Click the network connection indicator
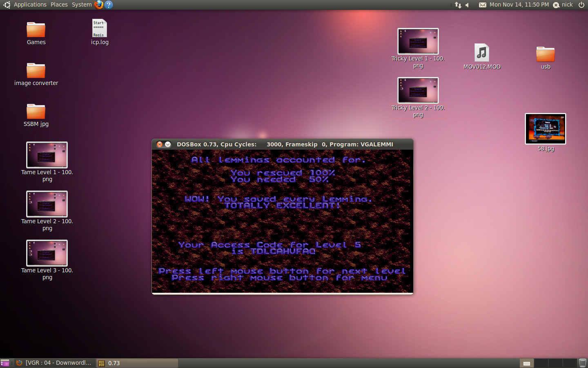Viewport: 588px width, 368px height. (458, 5)
